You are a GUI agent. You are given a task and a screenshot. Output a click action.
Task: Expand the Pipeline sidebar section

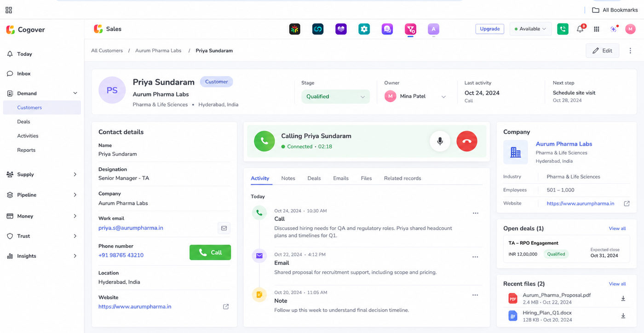[x=75, y=195]
